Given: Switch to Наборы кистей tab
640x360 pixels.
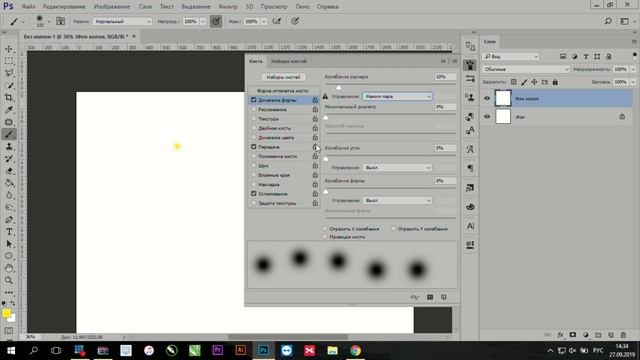Looking at the screenshot, I should point(289,61).
